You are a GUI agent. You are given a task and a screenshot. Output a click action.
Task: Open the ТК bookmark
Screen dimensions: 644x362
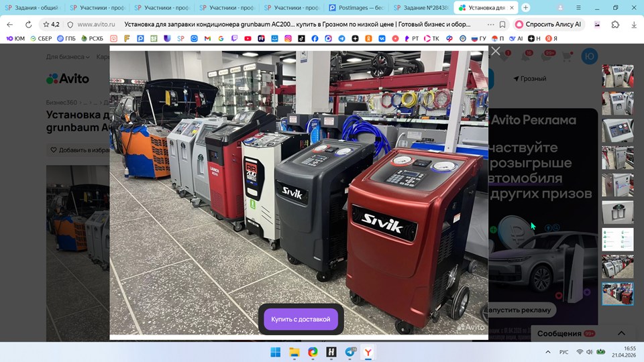click(431, 39)
